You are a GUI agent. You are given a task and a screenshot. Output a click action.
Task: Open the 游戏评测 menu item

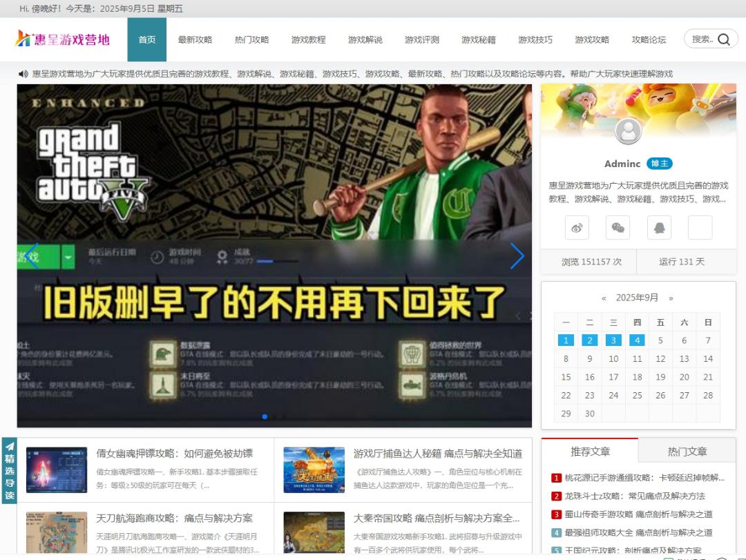[422, 39]
